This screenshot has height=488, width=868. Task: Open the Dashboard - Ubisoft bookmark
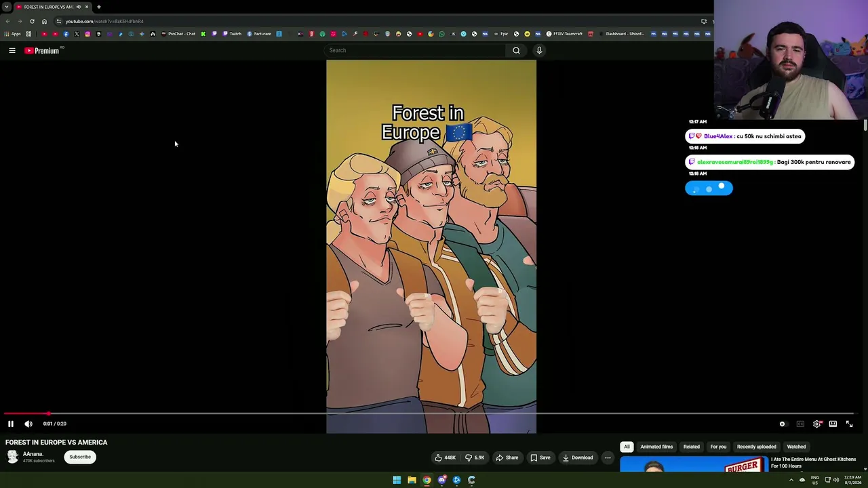622,34
